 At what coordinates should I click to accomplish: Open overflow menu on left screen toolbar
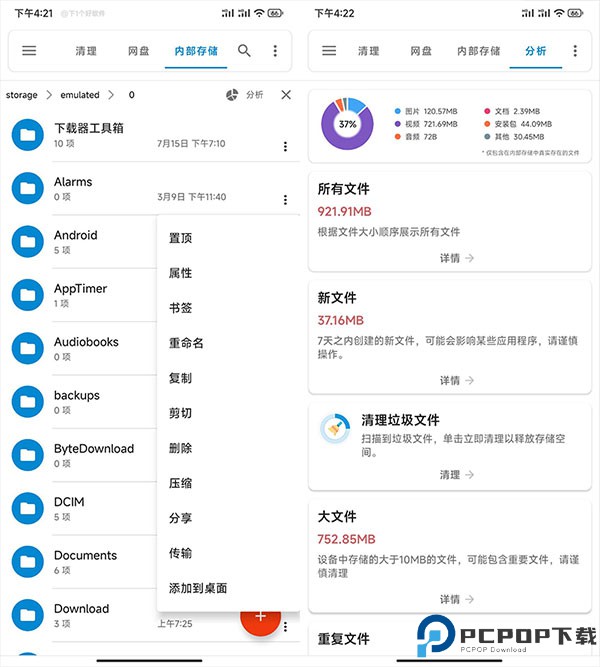point(275,51)
